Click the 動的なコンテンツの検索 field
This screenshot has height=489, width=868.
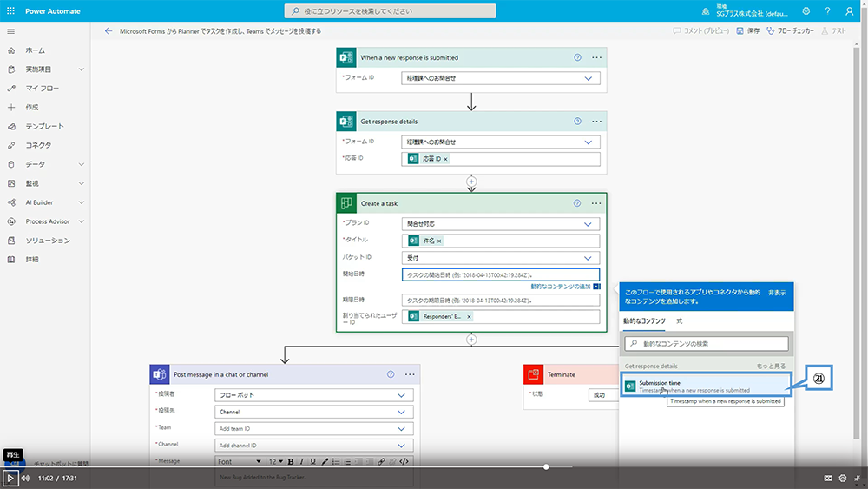707,344
